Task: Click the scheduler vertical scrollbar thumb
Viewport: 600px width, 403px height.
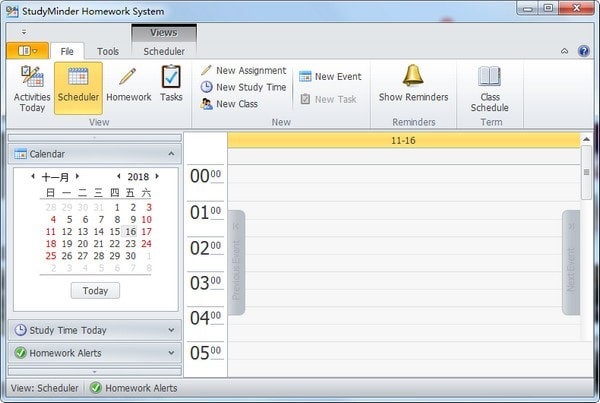Action: coord(586,172)
